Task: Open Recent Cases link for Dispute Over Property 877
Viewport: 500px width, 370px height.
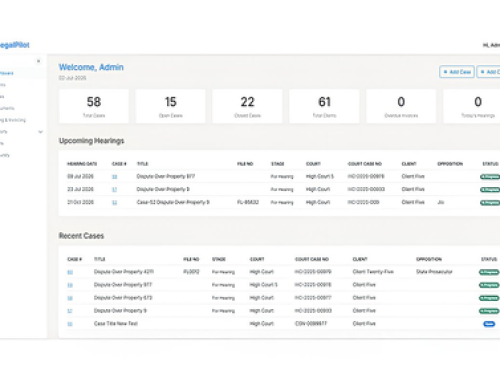Action: [70, 285]
